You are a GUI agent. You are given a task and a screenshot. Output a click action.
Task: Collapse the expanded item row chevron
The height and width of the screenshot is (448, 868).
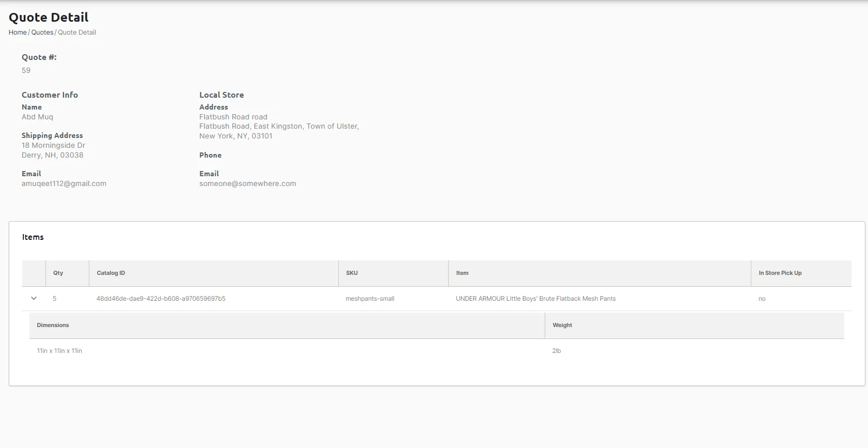(34, 298)
